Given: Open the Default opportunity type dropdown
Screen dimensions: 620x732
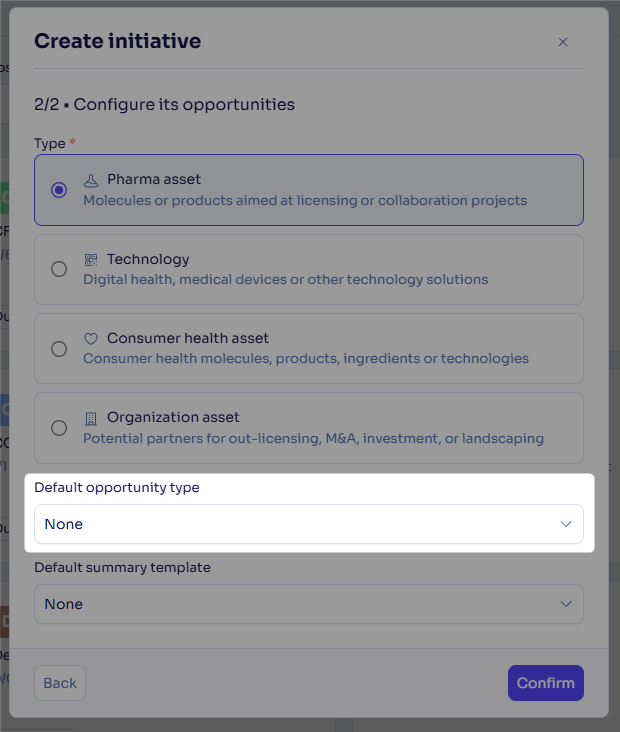Looking at the screenshot, I should 309,524.
